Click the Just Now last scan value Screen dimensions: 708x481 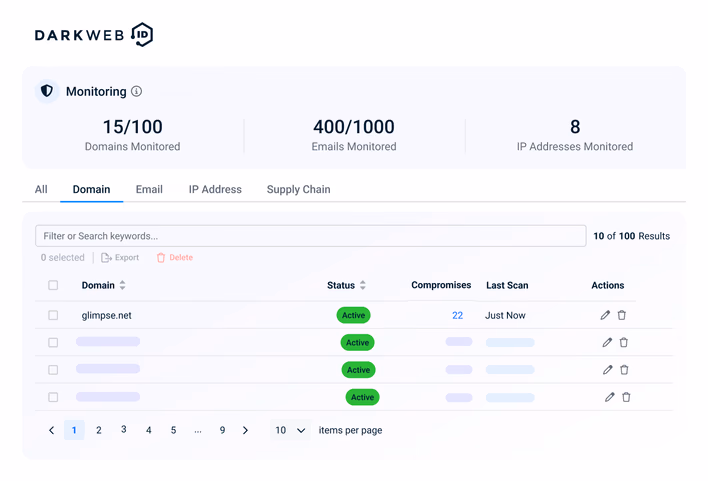click(x=505, y=315)
